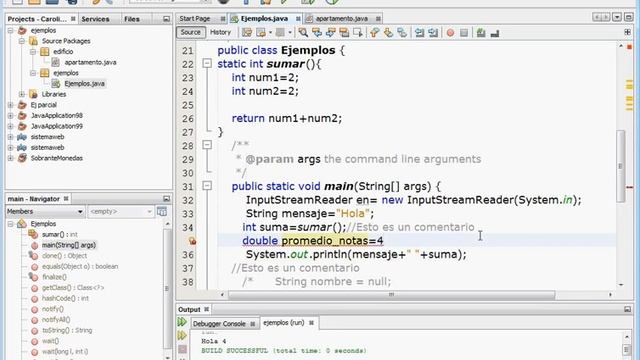Click the editor Back navigation icon
Viewport: 640px width, 360px height.
pos(261,33)
